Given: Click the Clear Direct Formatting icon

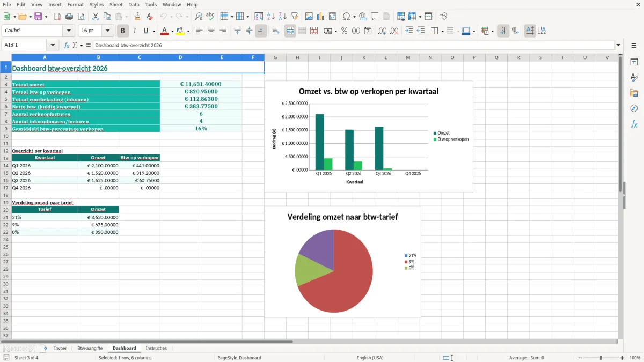Looking at the screenshot, I should [149, 17].
